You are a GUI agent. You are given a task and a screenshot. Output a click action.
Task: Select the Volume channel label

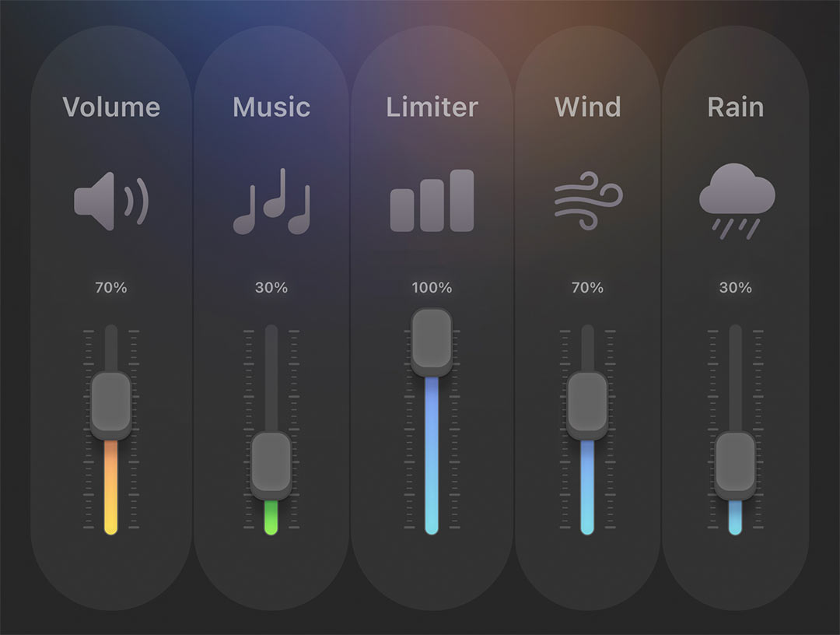coord(111,107)
